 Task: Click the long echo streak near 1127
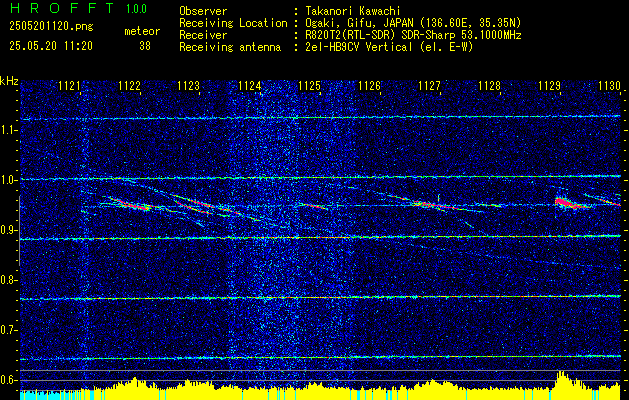click(x=435, y=203)
